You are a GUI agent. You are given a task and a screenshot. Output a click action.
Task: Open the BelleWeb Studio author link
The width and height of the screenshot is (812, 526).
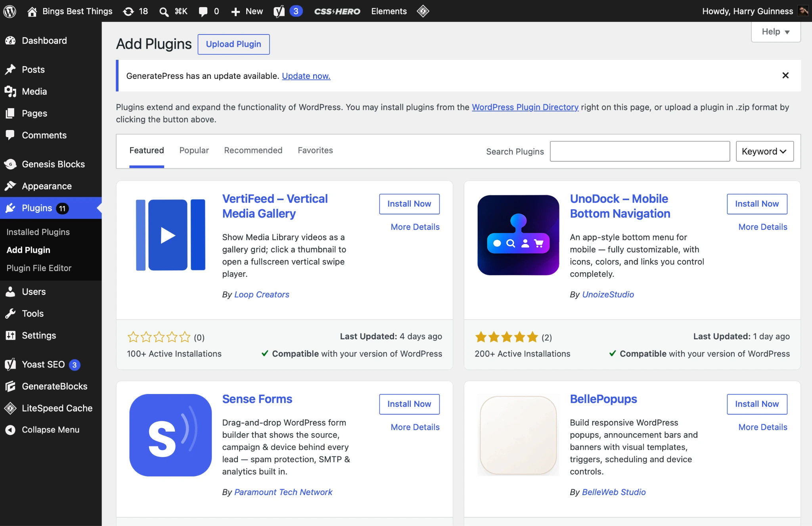[614, 492]
